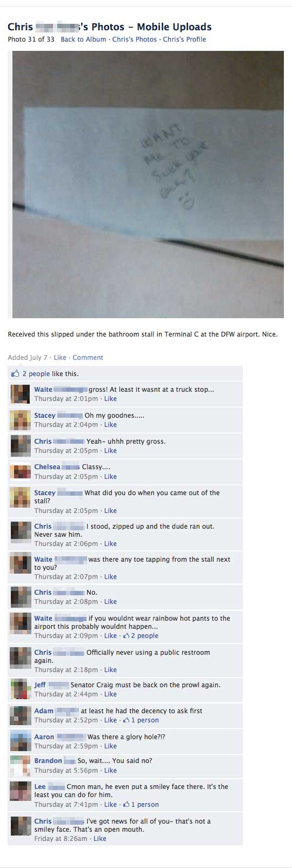Click the thumbs-up icon on Lee's comment
The height and width of the screenshot is (868, 292).
tap(126, 805)
